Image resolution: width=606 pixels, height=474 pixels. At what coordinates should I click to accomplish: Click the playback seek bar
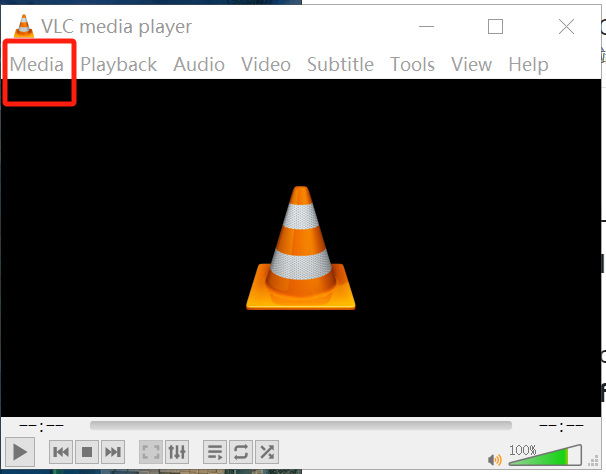301,426
